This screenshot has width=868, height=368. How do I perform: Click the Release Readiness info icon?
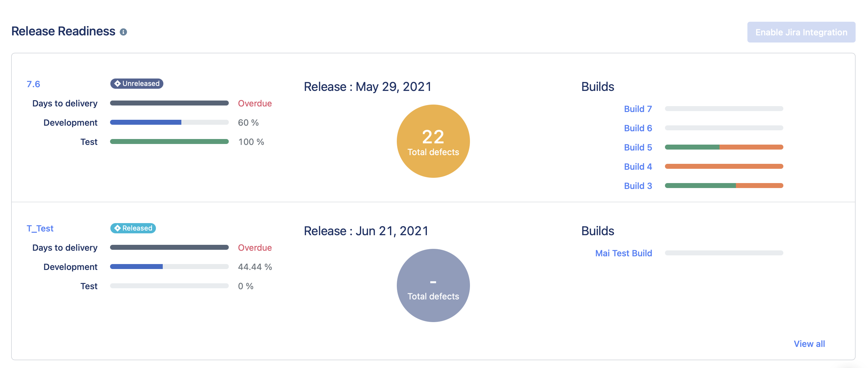124,32
